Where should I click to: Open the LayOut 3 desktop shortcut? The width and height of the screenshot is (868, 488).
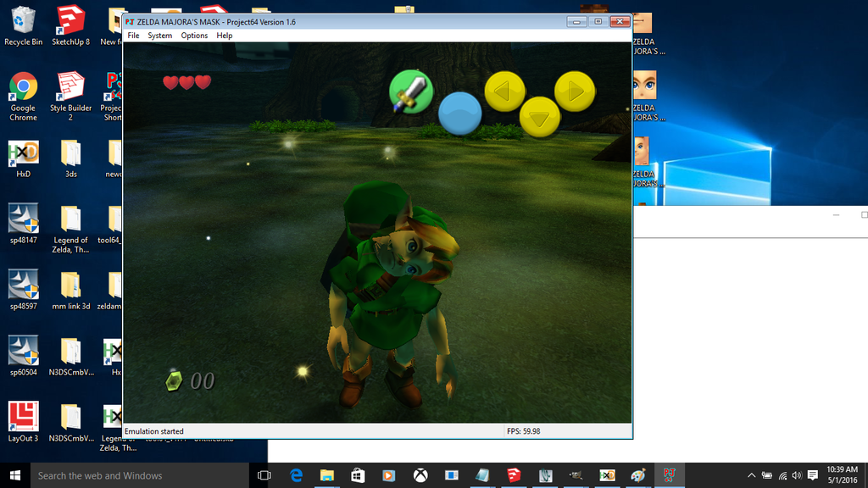(x=23, y=419)
